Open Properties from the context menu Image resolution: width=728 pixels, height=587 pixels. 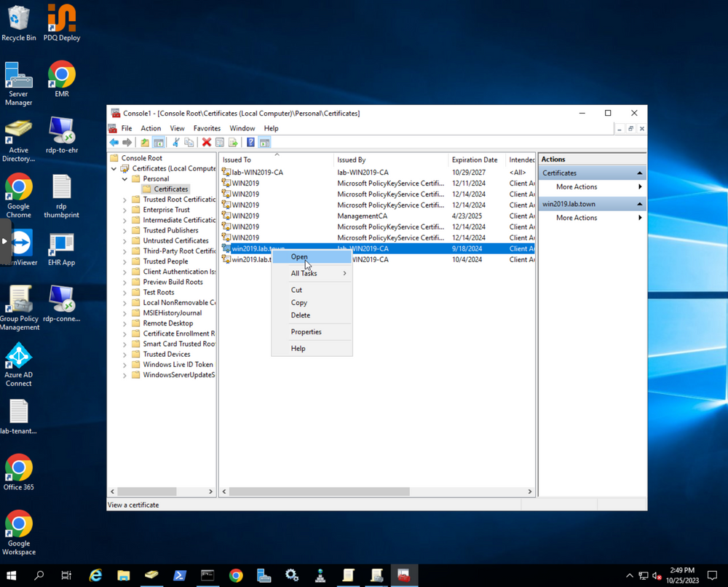tap(305, 331)
